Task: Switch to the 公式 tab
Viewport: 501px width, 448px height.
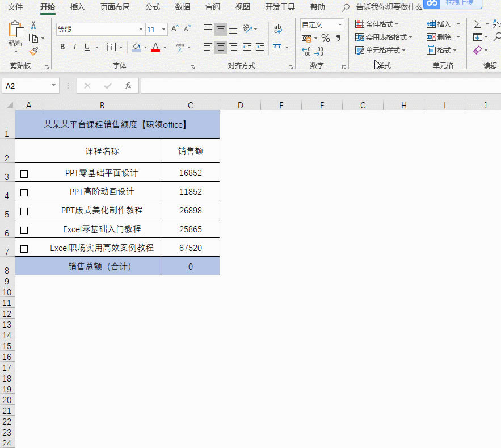Action: point(153,7)
